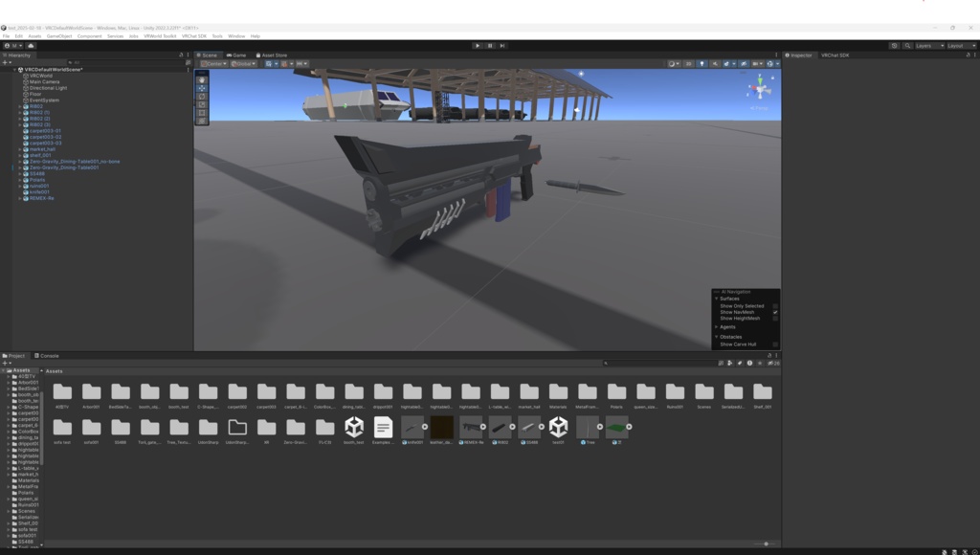Select the Hand view tool in Scene
Image resolution: width=980 pixels, height=555 pixels.
click(201, 80)
